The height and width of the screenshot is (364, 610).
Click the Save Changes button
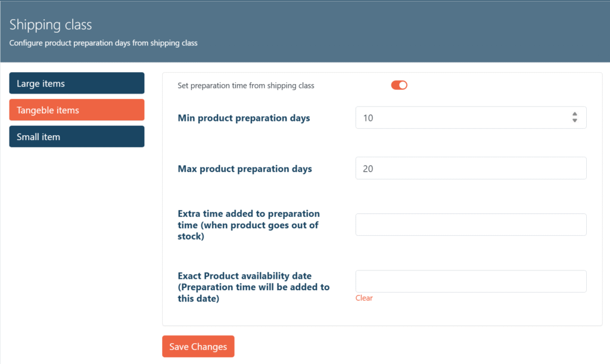pos(198,347)
